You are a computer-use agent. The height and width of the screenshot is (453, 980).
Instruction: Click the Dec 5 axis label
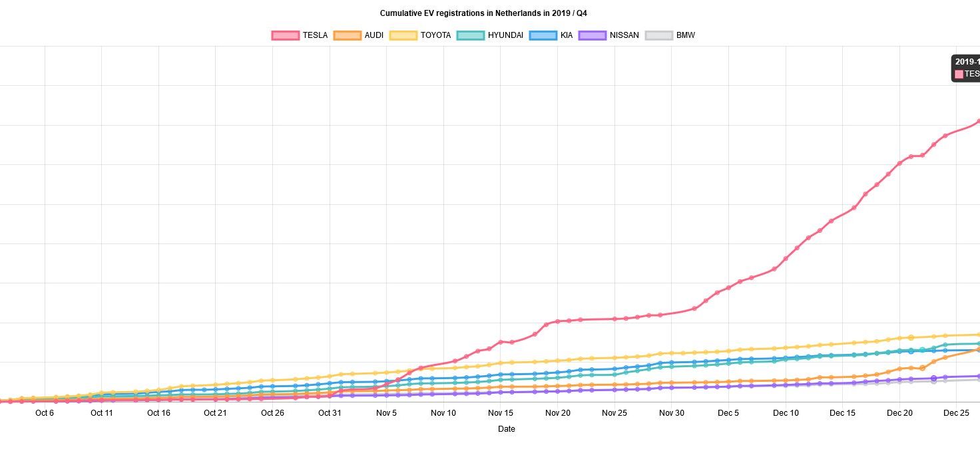729,413
